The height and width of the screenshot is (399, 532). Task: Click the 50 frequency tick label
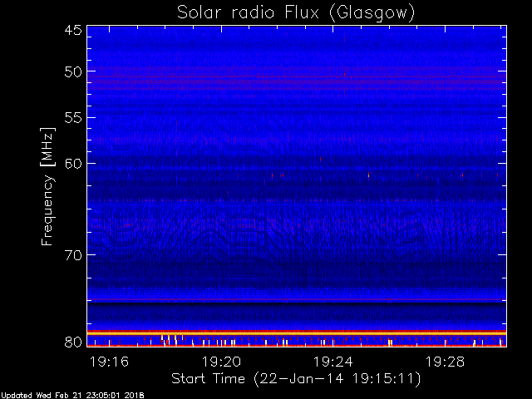coord(73,71)
